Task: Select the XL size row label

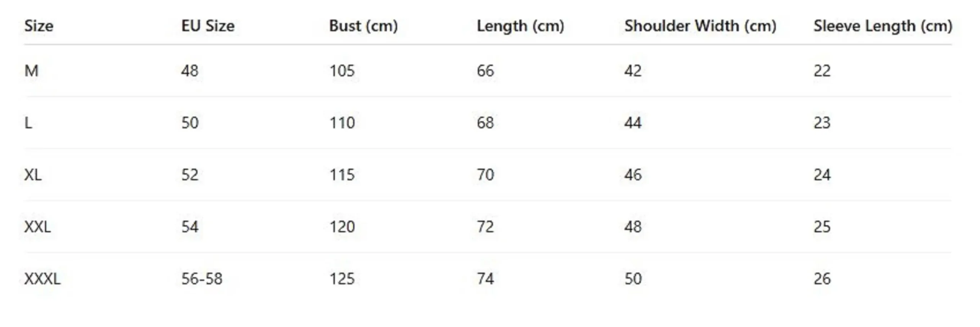Action: coord(33,175)
